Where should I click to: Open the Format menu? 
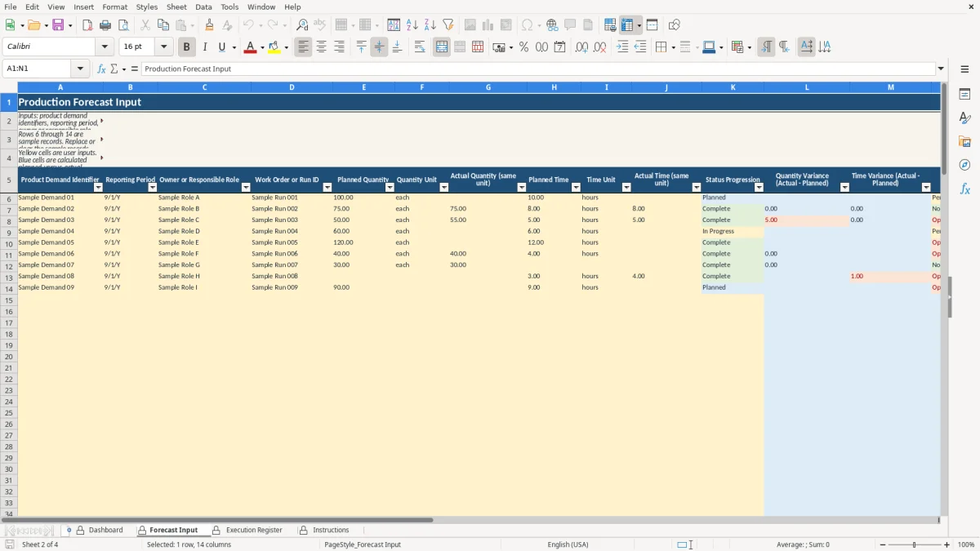tap(114, 7)
